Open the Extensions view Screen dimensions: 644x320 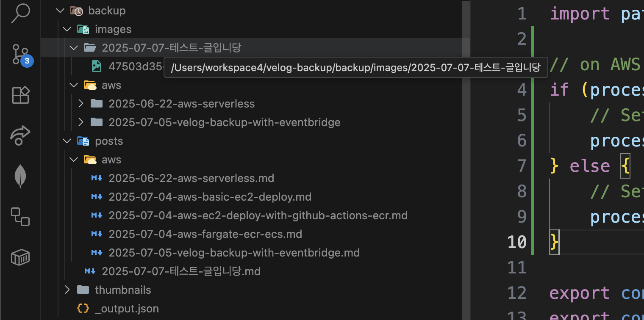tap(20, 95)
